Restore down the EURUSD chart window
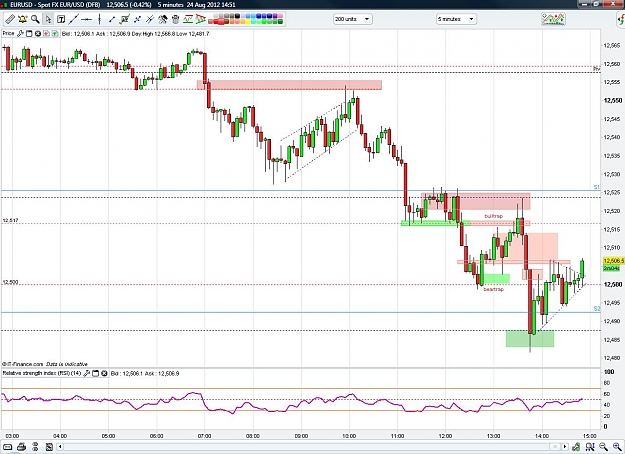Image resolution: width=625 pixels, height=454 pixels. tap(597, 3)
